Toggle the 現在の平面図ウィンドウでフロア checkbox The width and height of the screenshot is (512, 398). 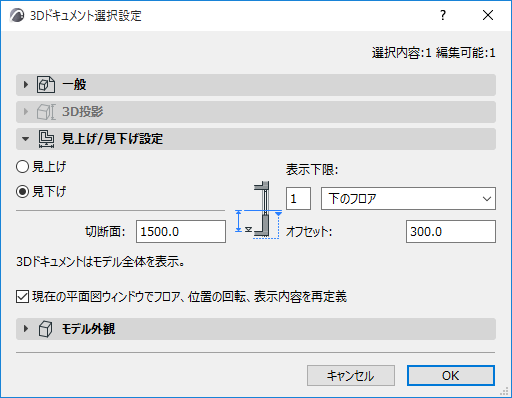click(x=22, y=296)
